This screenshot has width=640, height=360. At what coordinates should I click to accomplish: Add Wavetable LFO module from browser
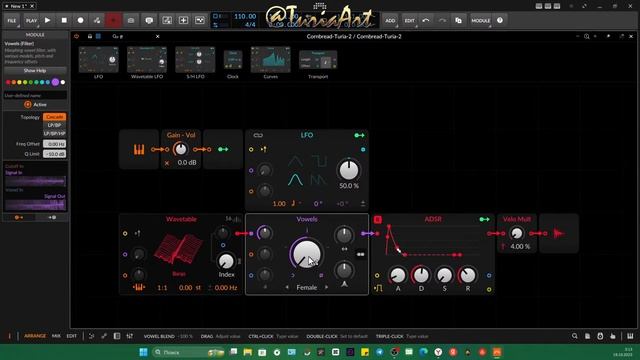pyautogui.click(x=147, y=62)
